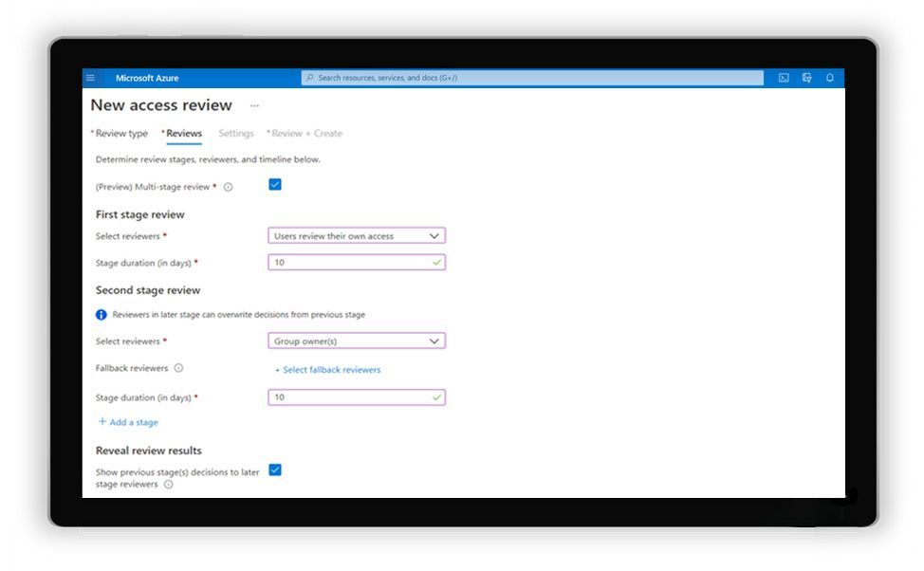Click the Microsoft Azure home link

tap(147, 78)
